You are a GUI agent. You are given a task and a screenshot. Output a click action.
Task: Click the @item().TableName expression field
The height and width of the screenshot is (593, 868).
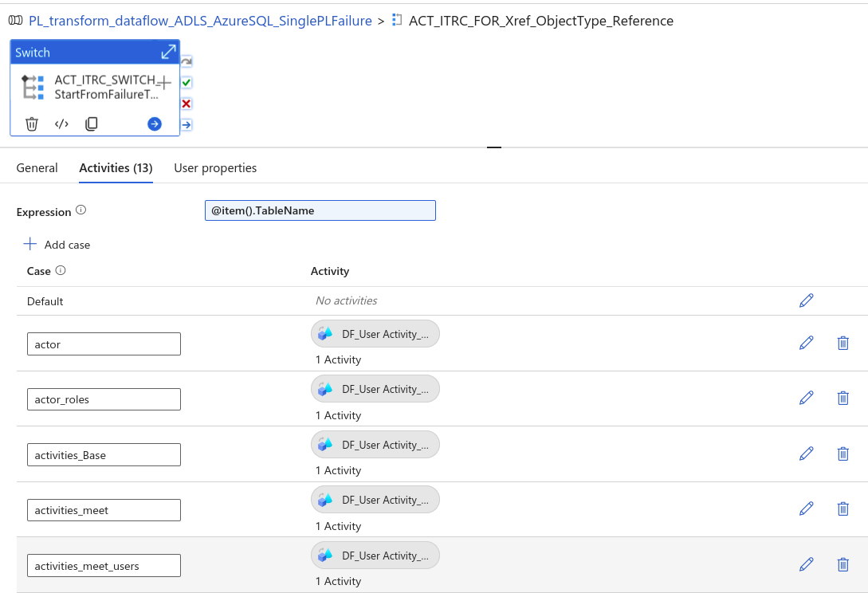pos(320,210)
